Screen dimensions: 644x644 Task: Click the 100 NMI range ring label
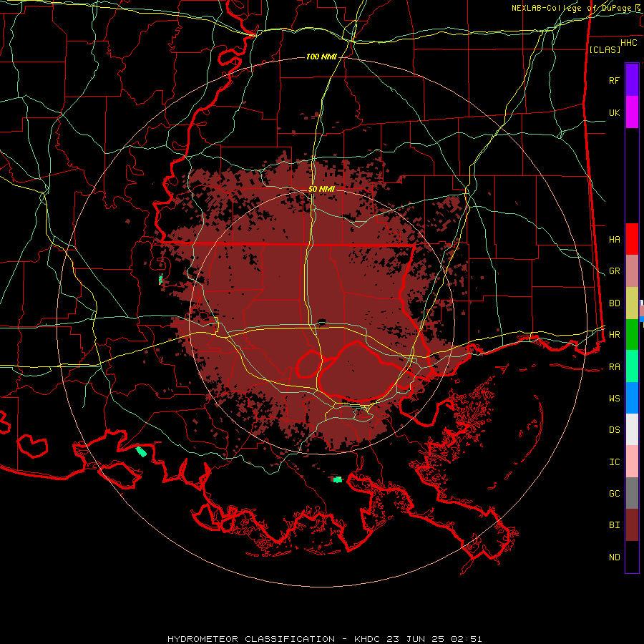click(321, 57)
